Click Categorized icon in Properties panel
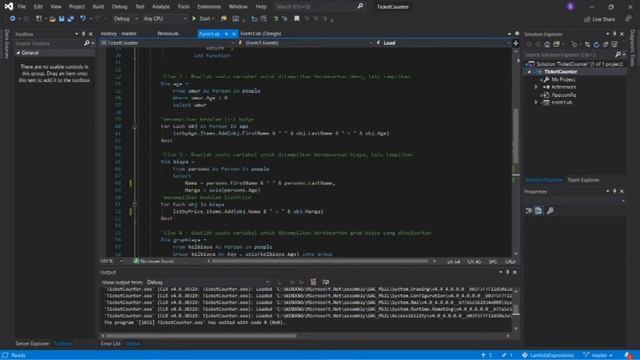 point(529,211)
